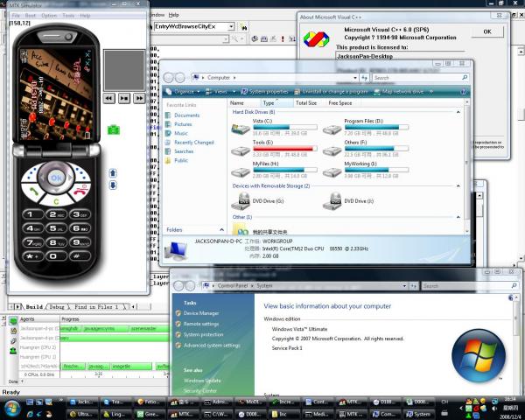Select the DVD Drive (G:) icon

click(241, 201)
